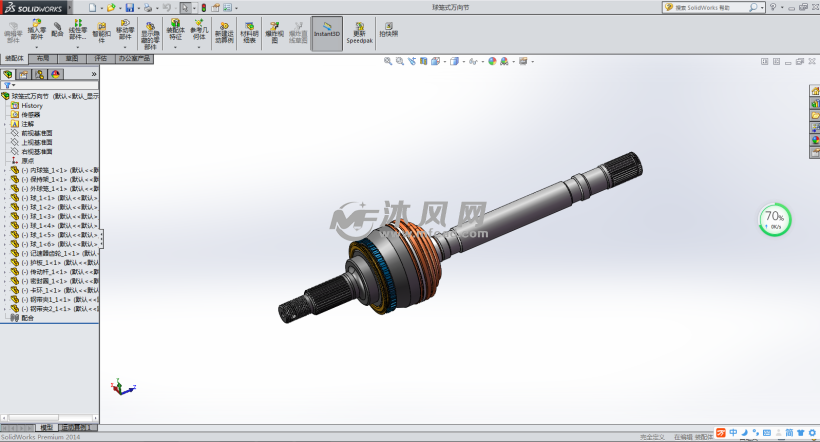Click the Print icon

tap(148, 8)
